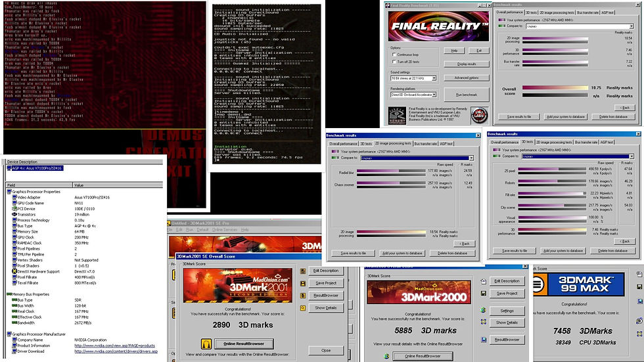This screenshot has width=644, height=362.
Task: Click the Final Reality title bar app icon
Action: coord(387,6)
